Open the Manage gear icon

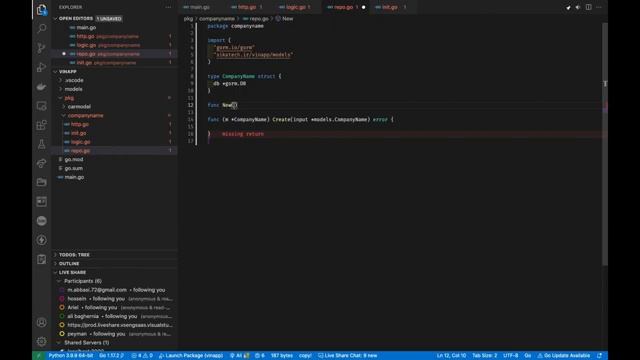point(41,341)
